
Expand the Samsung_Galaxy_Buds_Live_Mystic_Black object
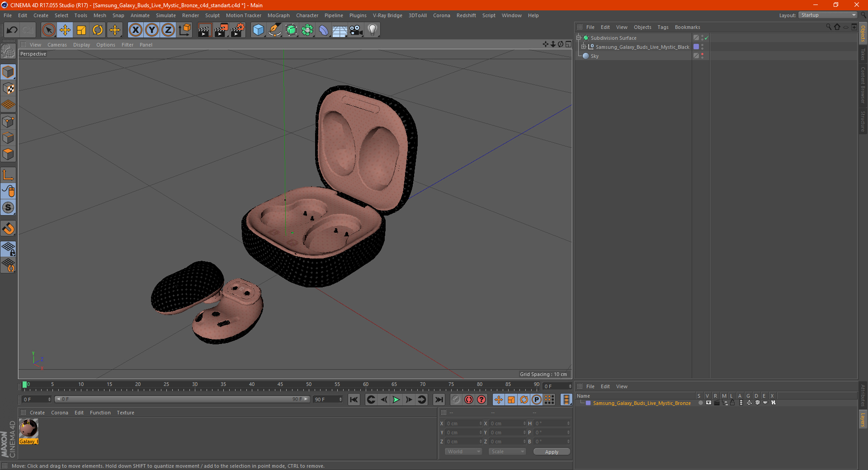tap(584, 47)
